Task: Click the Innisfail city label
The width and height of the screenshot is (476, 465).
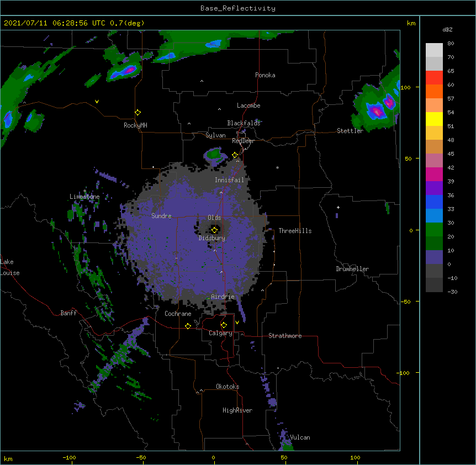Action: point(229,180)
